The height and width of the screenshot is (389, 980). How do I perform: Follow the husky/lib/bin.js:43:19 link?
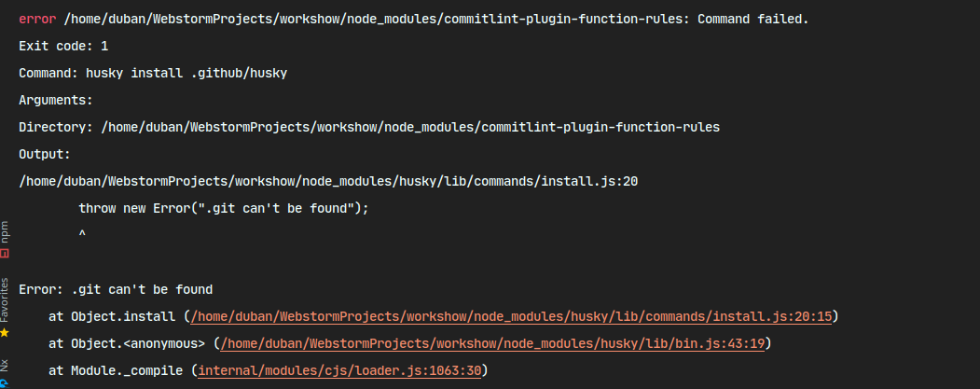pyautogui.click(x=492, y=344)
